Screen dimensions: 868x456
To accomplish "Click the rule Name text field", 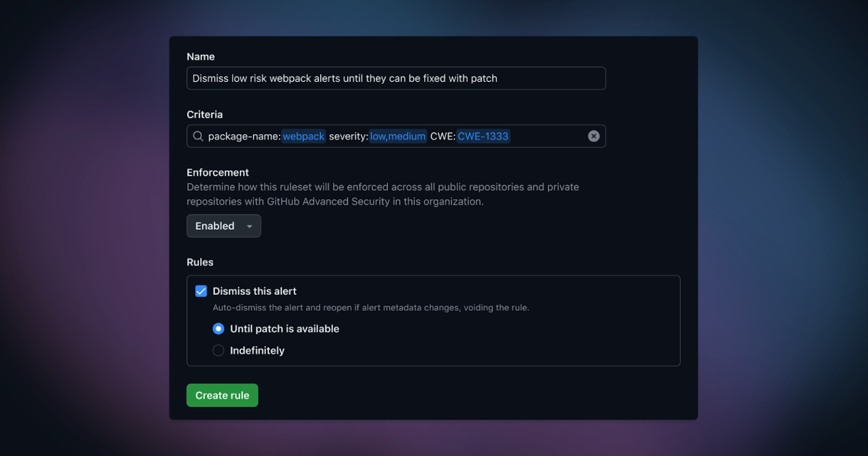I will point(396,78).
